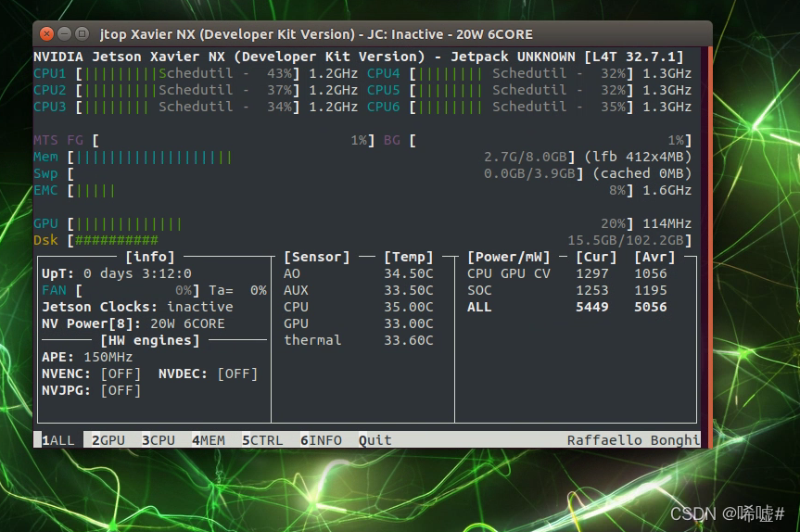Click the APE: 150MHz line
Screen dimensions: 800x532
87,357
